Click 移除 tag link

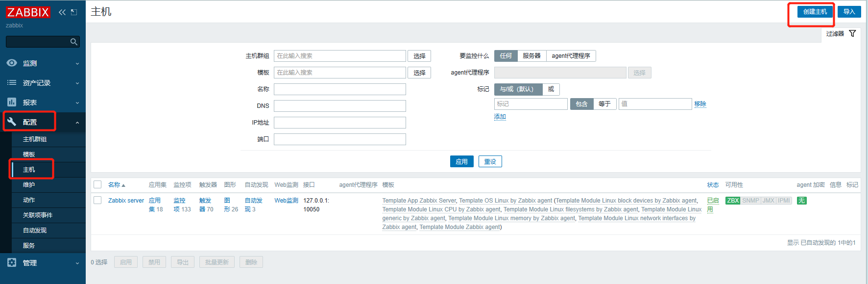[x=700, y=104]
